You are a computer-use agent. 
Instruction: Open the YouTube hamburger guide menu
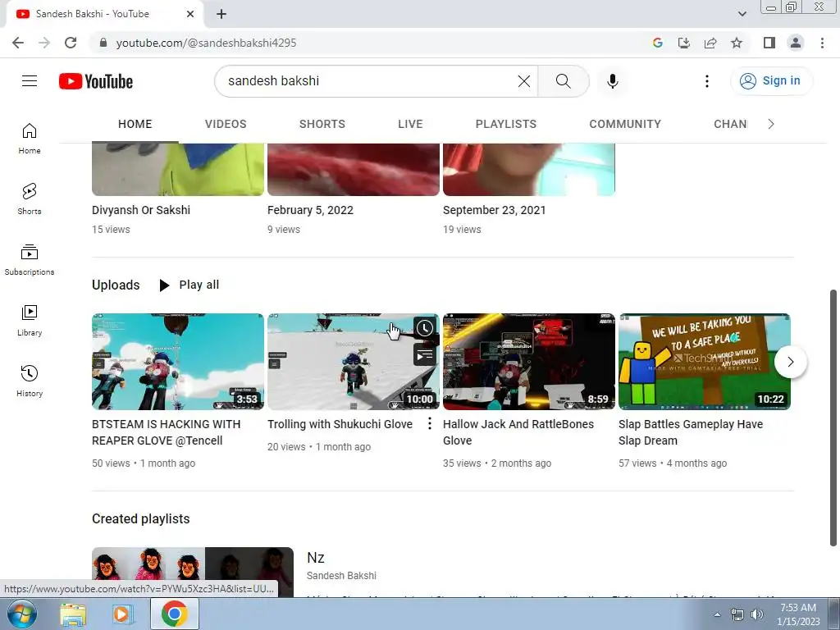[30, 81]
